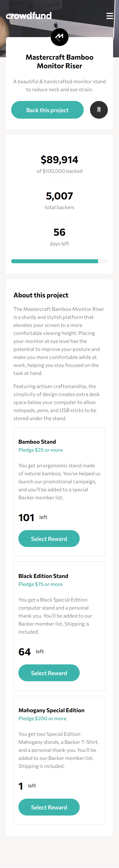Viewport: 119px width, 868px height.
Task: Select Reward for Bamboo Stand
Action: (x=49, y=539)
